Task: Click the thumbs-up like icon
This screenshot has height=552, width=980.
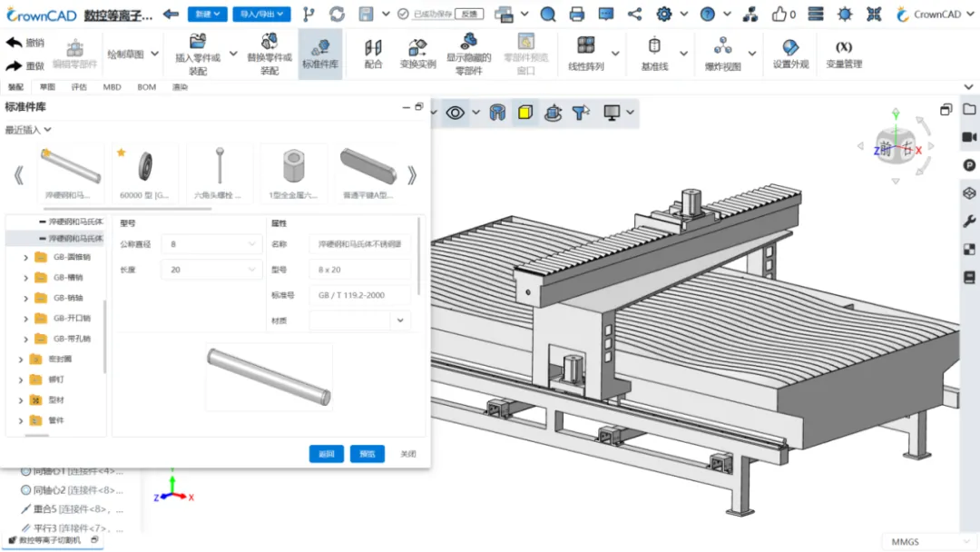Action: pos(779,14)
